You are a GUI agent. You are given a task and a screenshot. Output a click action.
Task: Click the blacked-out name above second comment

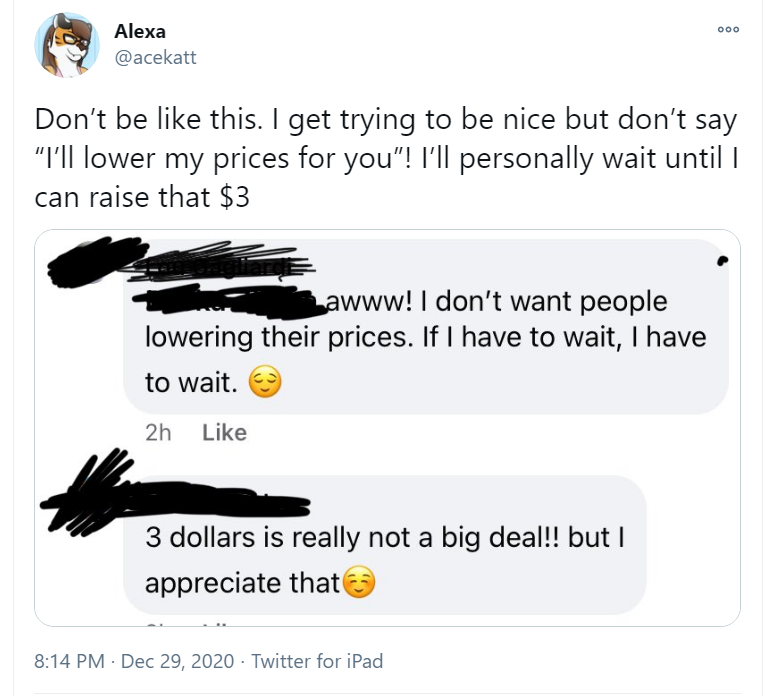pyautogui.click(x=217, y=499)
